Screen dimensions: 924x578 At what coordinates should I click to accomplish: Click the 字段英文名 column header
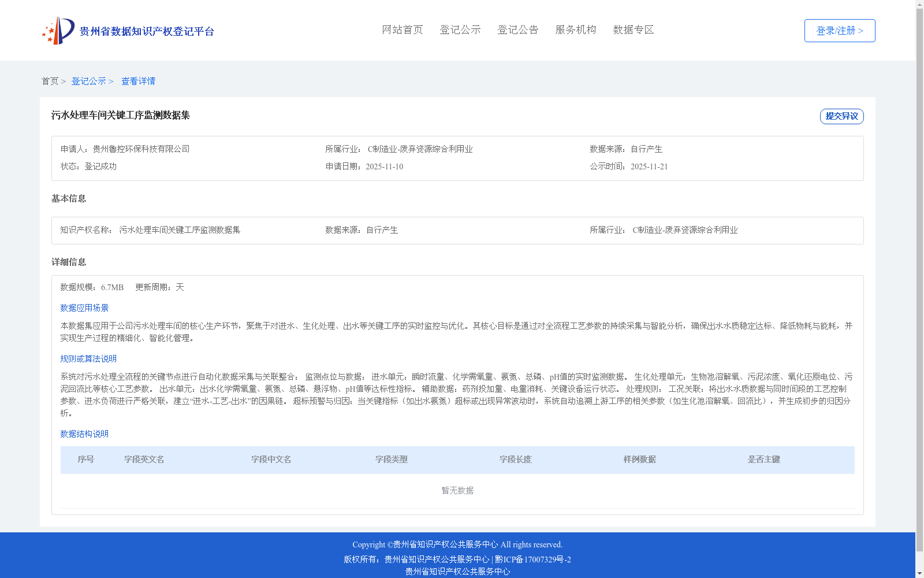tap(144, 460)
